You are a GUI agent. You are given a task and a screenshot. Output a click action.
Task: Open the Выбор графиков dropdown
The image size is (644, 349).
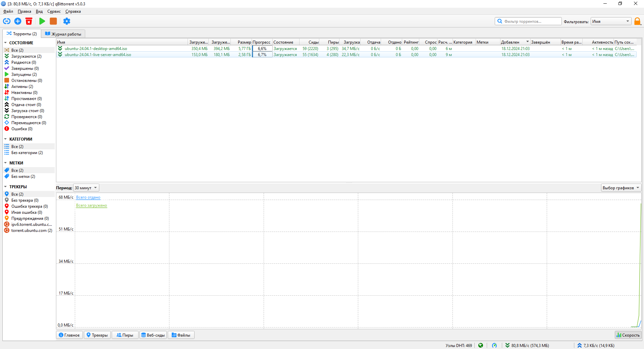point(621,188)
